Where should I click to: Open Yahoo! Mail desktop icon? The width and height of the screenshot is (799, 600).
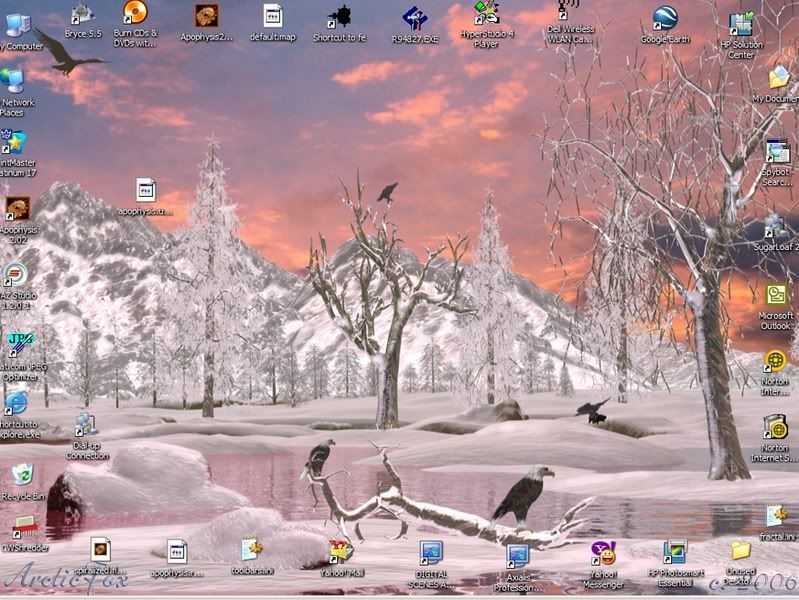(342, 552)
